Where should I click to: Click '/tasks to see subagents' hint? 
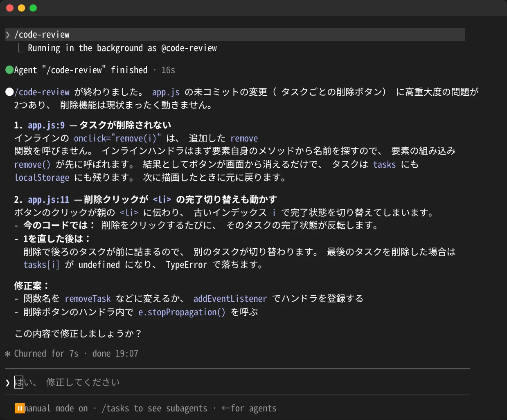point(155,409)
